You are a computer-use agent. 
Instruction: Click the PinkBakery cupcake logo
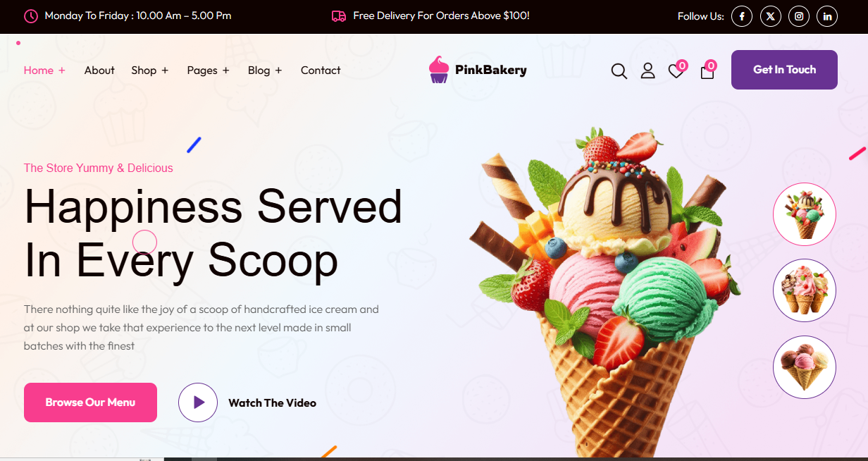[x=478, y=70]
